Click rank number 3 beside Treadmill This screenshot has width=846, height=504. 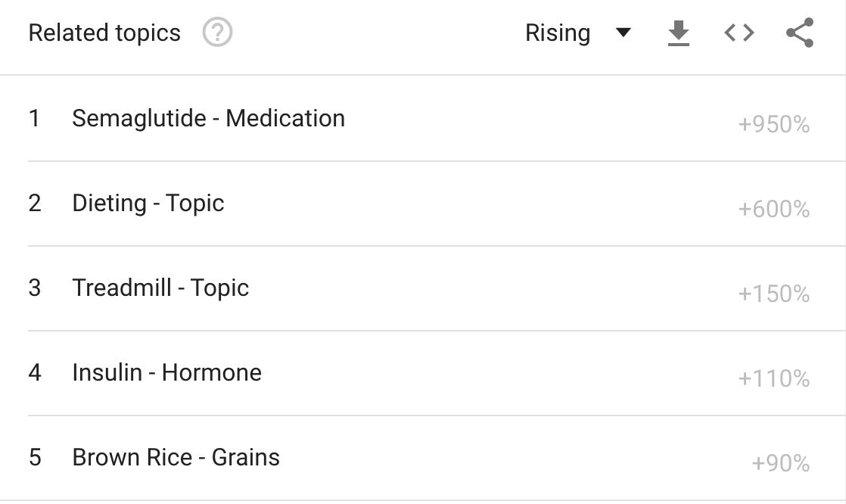pyautogui.click(x=35, y=288)
